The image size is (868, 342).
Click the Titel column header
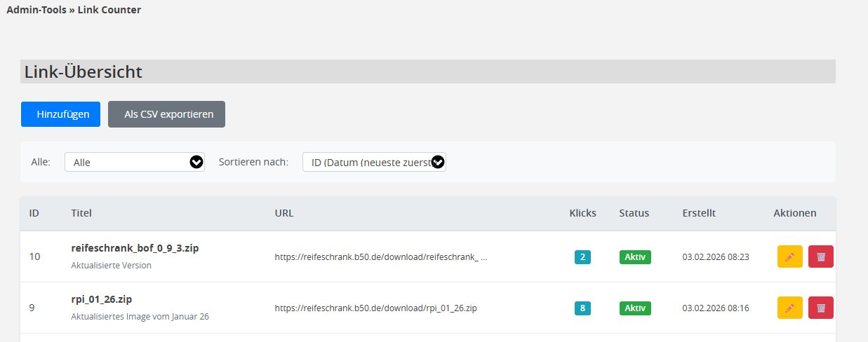(81, 213)
